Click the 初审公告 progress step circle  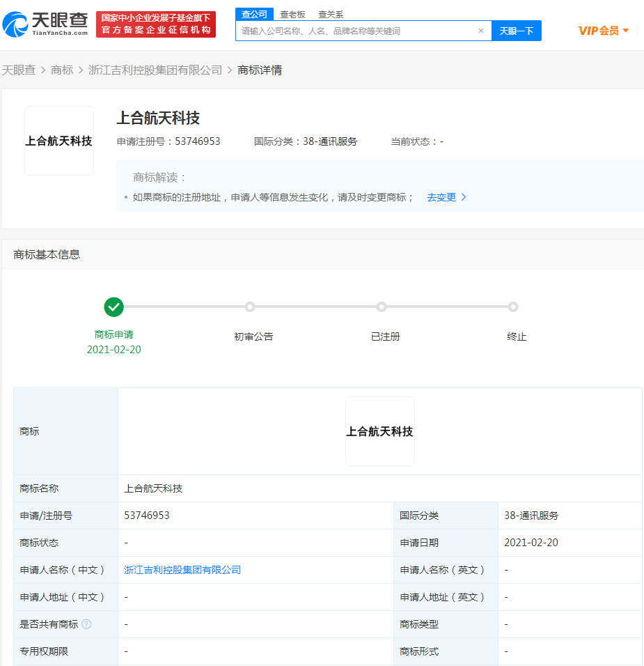coord(250,307)
